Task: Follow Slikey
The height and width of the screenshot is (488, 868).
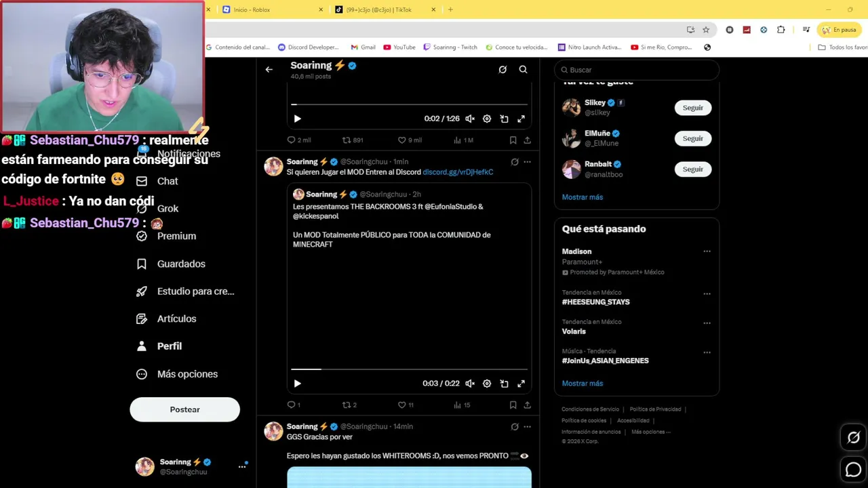Action: [692, 108]
